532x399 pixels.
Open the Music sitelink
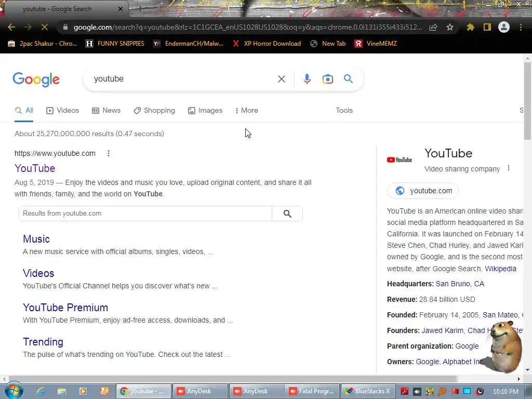[x=36, y=239]
